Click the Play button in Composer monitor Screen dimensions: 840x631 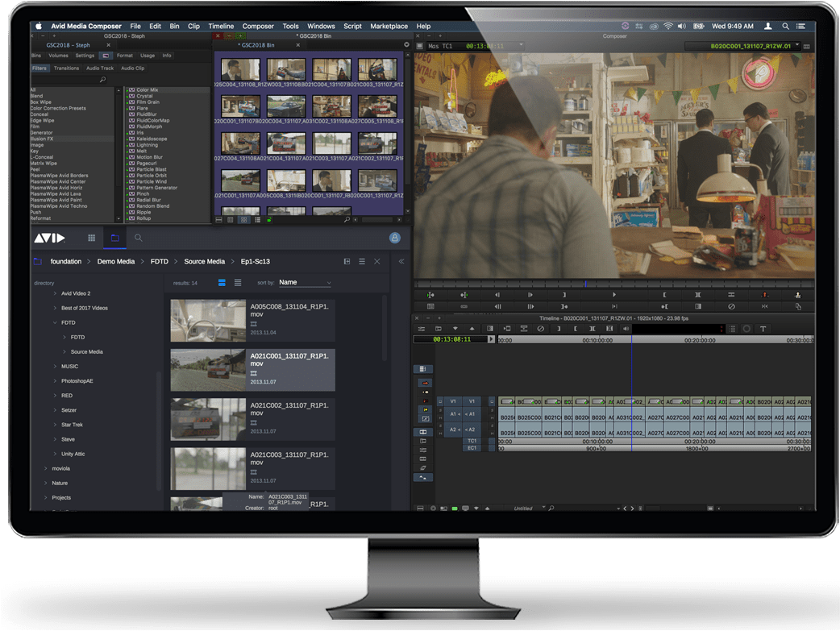pos(614,295)
